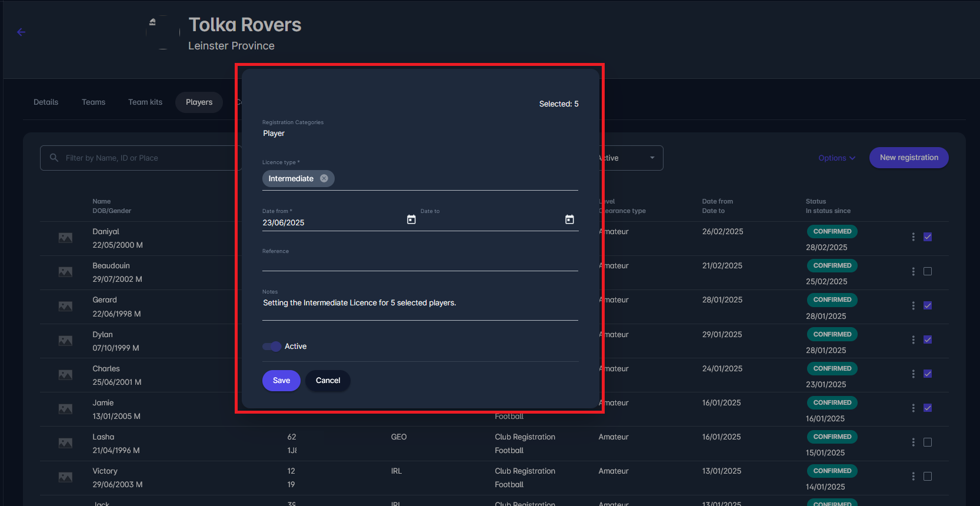This screenshot has height=506, width=980.
Task: Go to the Details tab
Action: 46,102
